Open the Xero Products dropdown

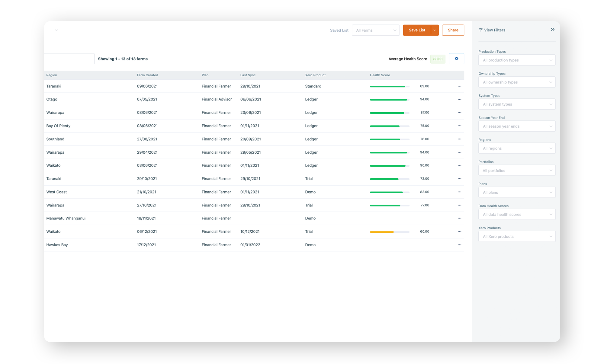[517, 236]
